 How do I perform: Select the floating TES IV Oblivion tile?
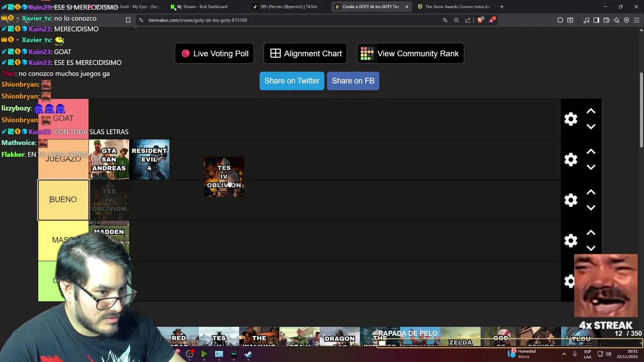[x=224, y=176]
